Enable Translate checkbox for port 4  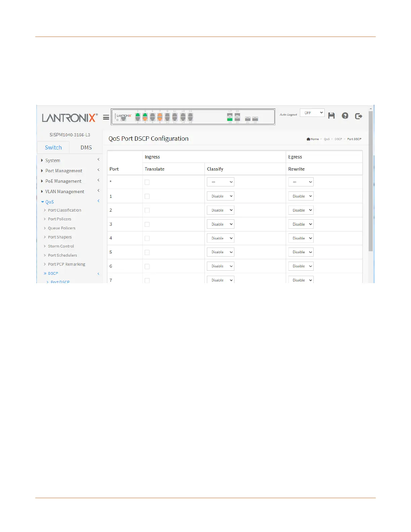(147, 238)
